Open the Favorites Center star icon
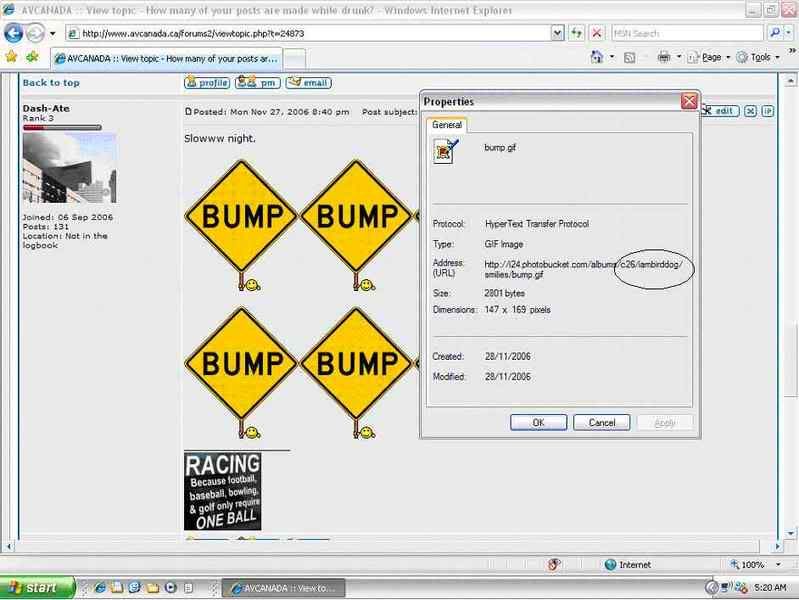 pos(12,57)
